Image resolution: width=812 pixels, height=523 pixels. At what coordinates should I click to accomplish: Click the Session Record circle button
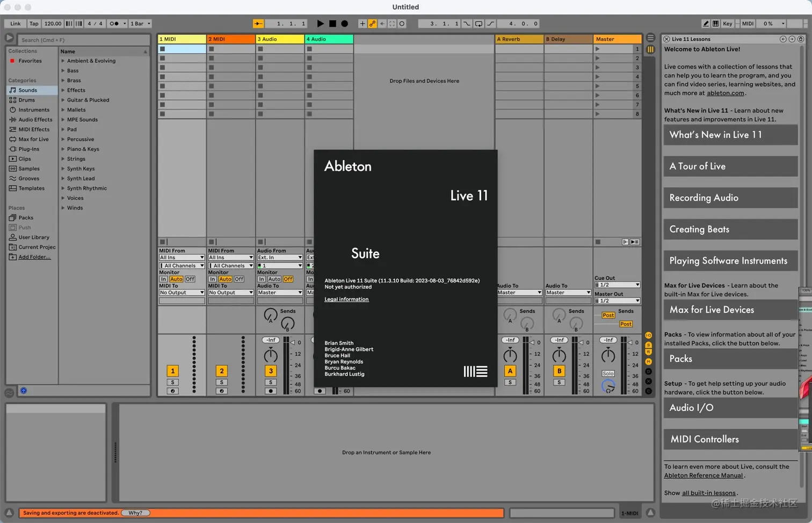402,24
